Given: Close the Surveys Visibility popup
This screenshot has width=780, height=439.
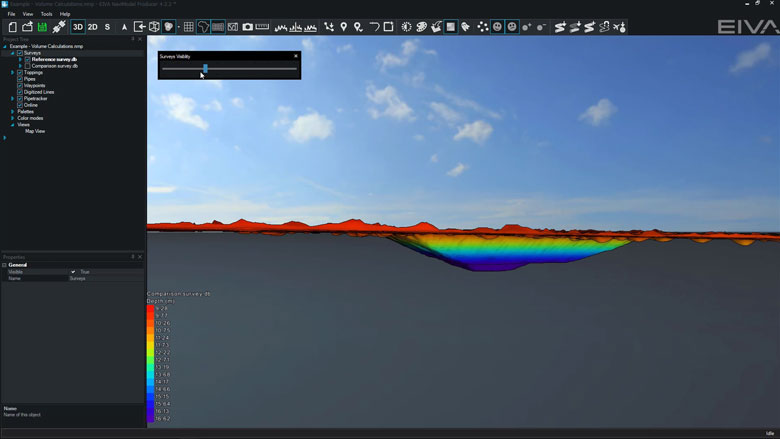Looking at the screenshot, I should [x=296, y=56].
